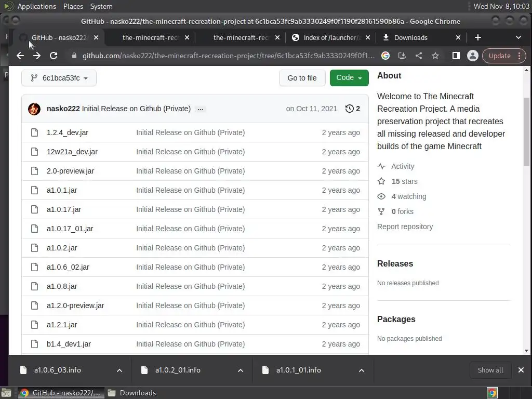Open the Chrome side panel icon
Image resolution: width=532 pixels, height=399 pixels.
click(456, 56)
